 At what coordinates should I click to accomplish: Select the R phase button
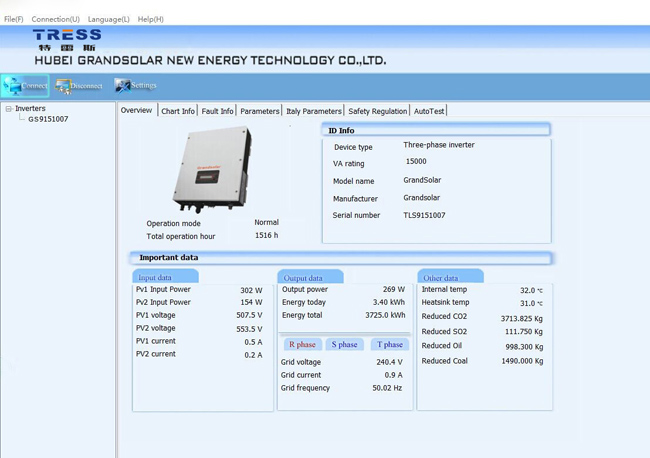[x=302, y=344]
